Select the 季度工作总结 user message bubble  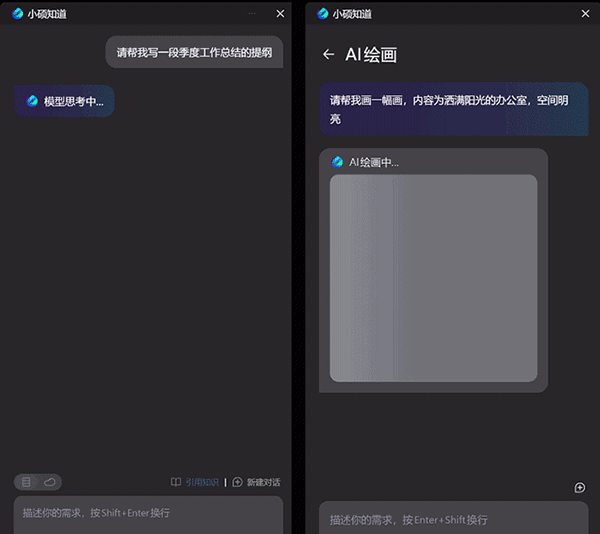click(x=194, y=52)
